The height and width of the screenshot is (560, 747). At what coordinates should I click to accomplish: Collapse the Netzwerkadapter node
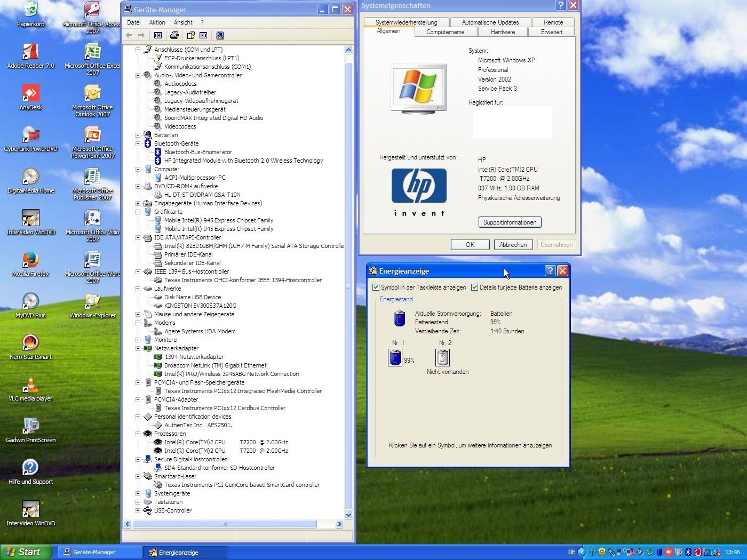[x=138, y=348]
